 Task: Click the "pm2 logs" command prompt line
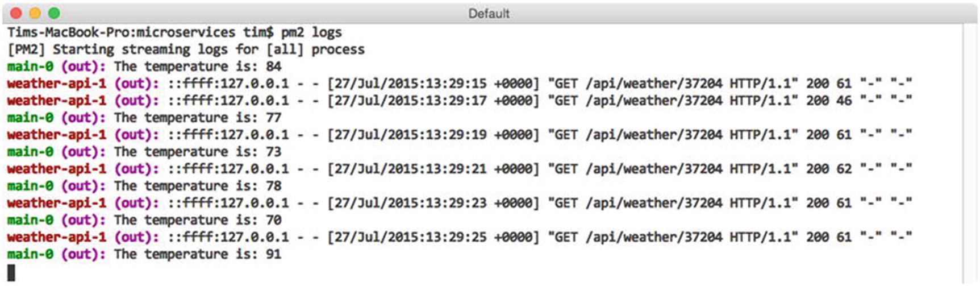[174, 32]
